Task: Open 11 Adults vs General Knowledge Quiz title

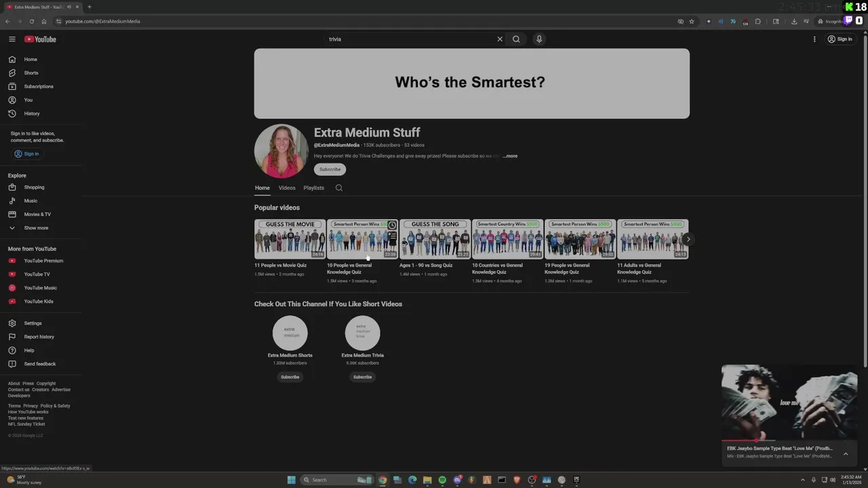Action: (639, 268)
